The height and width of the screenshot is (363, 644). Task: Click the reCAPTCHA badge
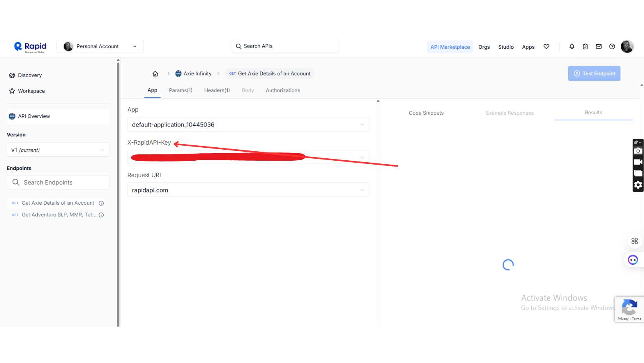629,310
